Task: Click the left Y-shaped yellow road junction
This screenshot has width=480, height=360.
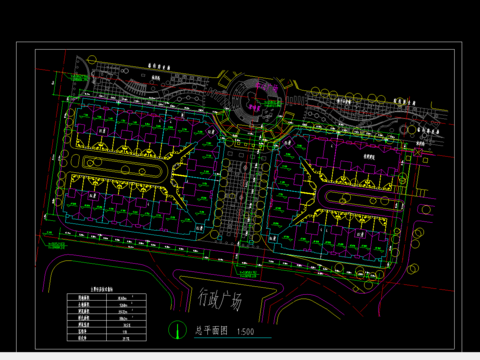Action: coord(183,177)
